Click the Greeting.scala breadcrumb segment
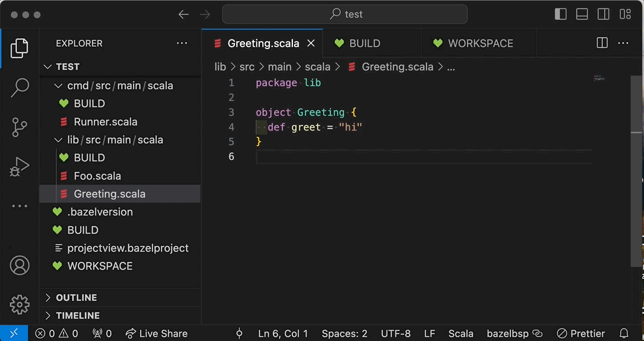The height and width of the screenshot is (341, 644). tap(390, 67)
